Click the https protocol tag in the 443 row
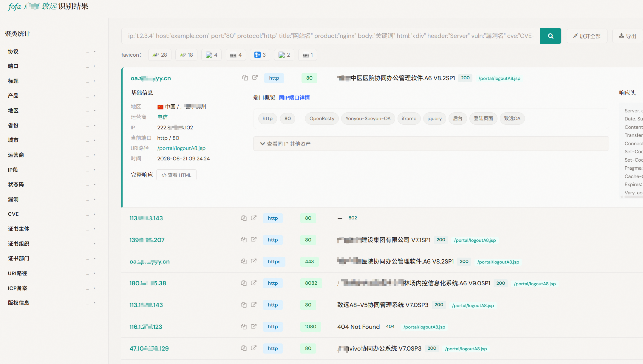Image resolution: width=643 pixels, height=364 pixels. tap(274, 262)
